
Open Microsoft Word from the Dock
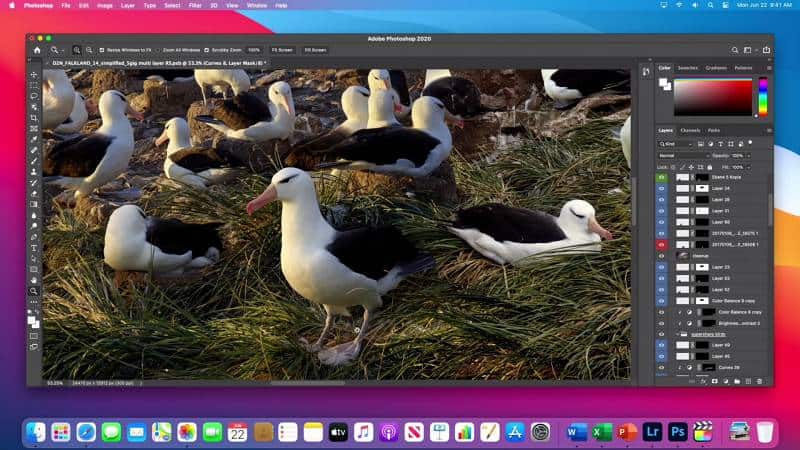577,432
